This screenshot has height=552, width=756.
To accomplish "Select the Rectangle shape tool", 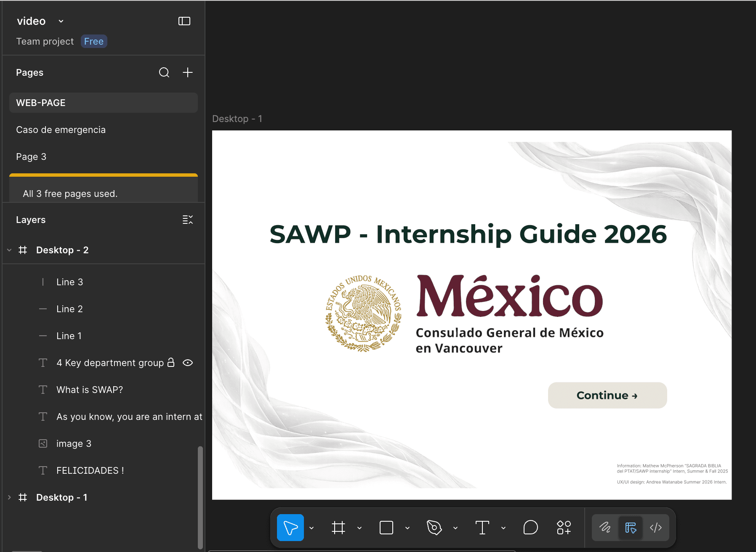I will tap(386, 528).
